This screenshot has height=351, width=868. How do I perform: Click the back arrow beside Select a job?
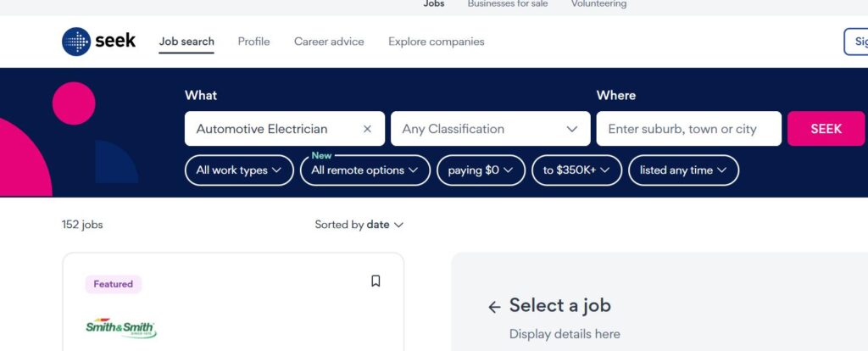(495, 307)
